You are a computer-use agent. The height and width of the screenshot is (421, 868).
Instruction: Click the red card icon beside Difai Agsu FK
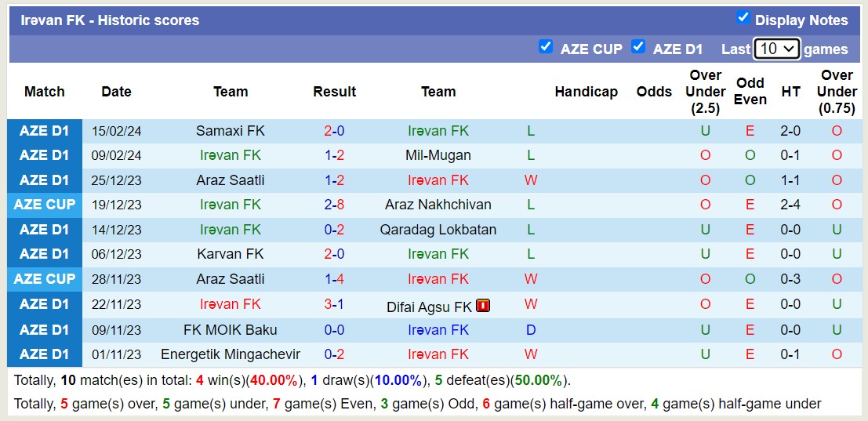pos(483,306)
